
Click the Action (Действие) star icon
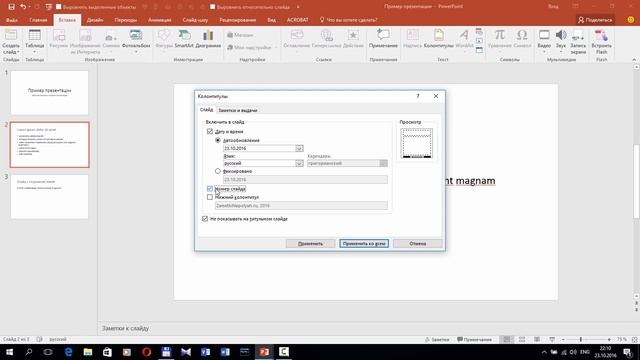[353, 35]
